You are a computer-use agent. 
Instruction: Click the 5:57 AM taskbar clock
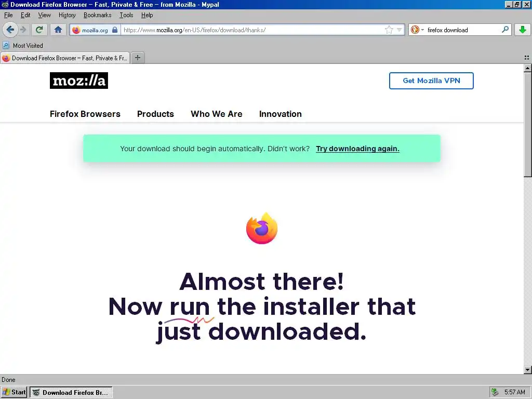click(x=514, y=392)
